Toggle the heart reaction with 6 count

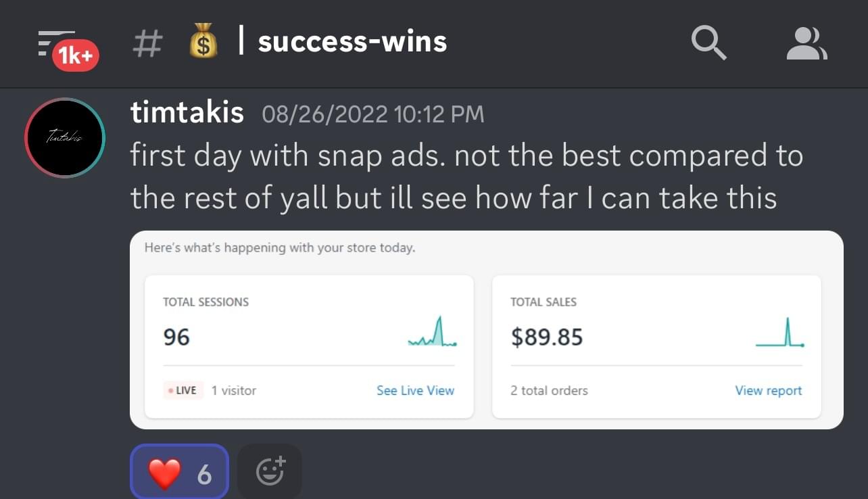pyautogui.click(x=180, y=472)
